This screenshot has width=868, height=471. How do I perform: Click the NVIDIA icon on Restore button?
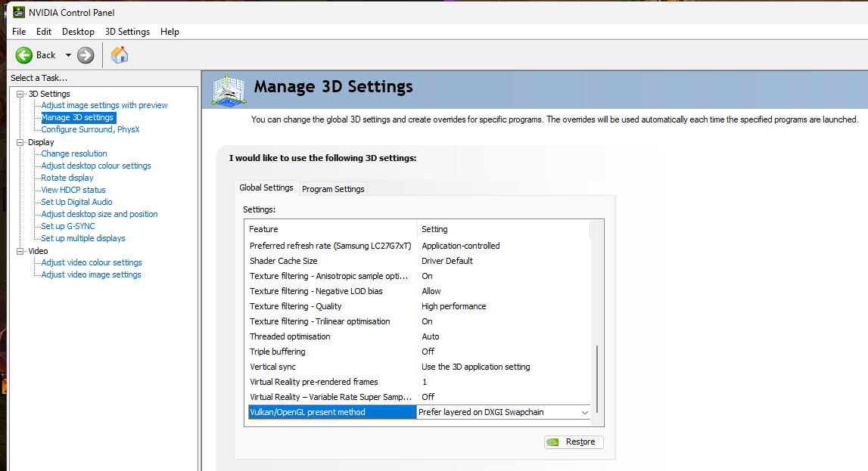tap(553, 442)
